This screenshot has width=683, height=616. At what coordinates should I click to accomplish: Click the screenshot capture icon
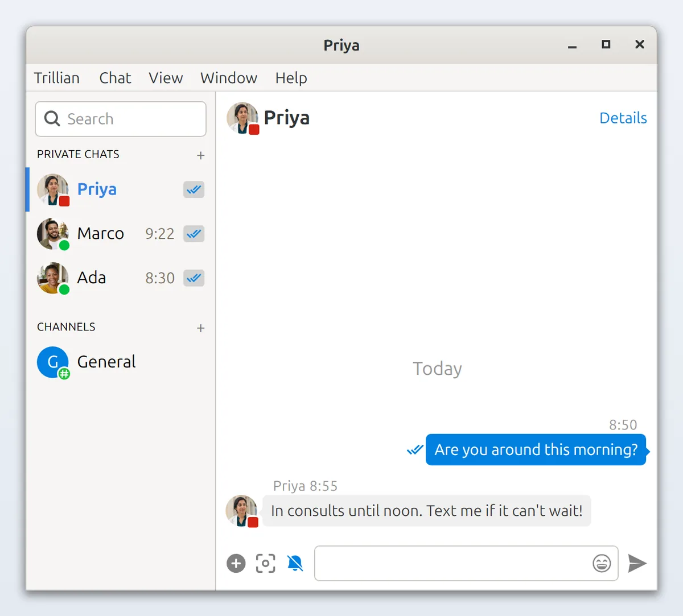point(266,563)
